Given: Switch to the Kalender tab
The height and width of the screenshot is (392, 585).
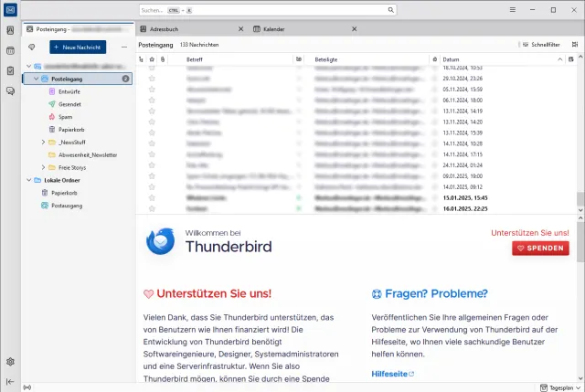Looking at the screenshot, I should coord(305,28).
